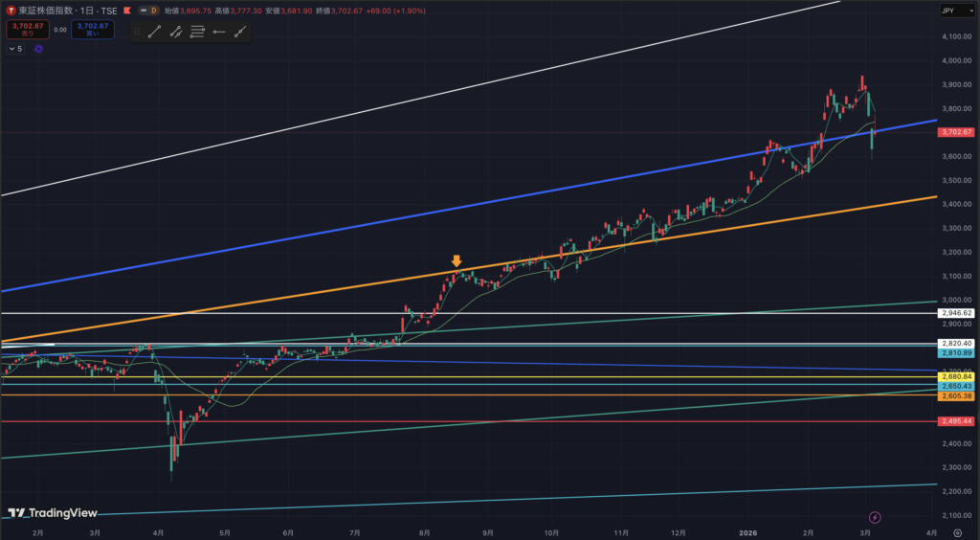Click the purple lightning event marker
The image size is (980, 540).
874,518
